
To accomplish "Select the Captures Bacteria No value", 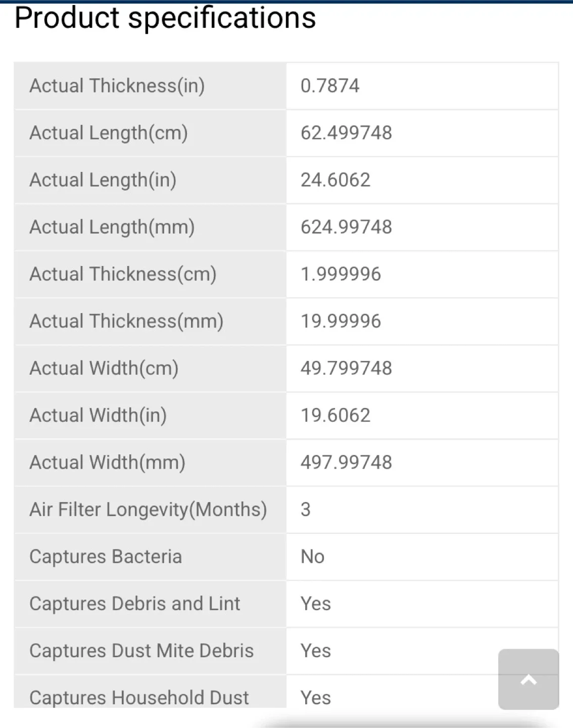I will coord(312,557).
